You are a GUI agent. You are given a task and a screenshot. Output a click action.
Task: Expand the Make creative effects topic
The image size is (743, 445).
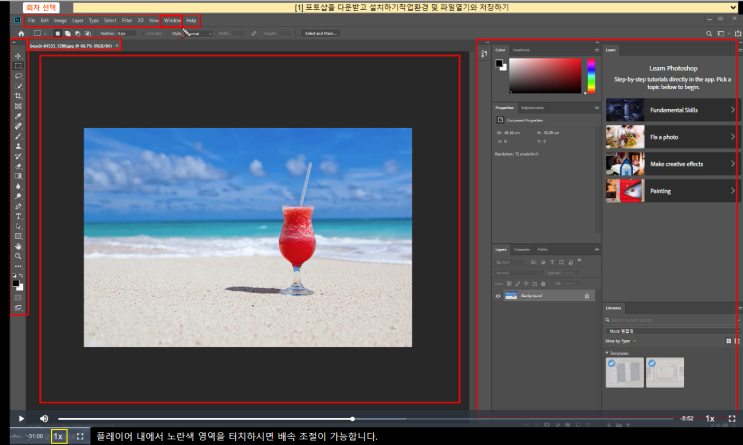click(x=670, y=162)
